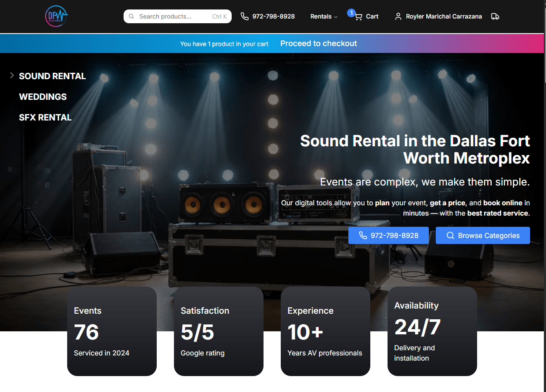Click the phone icon in header

click(245, 16)
